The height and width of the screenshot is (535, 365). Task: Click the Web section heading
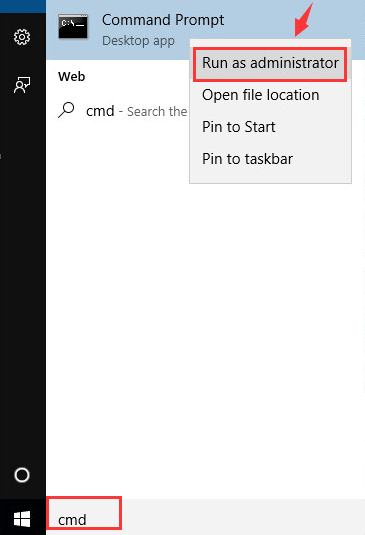(x=72, y=76)
